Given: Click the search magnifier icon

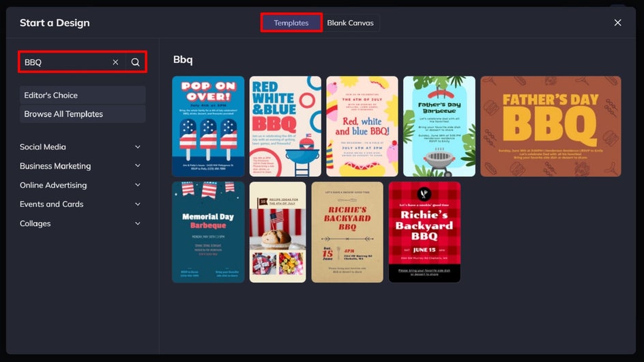Looking at the screenshot, I should (x=135, y=62).
